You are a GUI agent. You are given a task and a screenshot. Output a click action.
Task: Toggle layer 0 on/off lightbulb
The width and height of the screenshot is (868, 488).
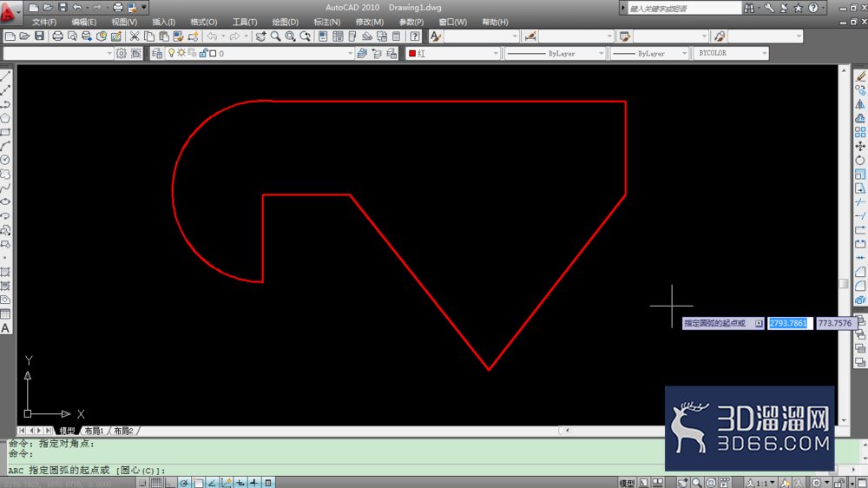coord(172,53)
